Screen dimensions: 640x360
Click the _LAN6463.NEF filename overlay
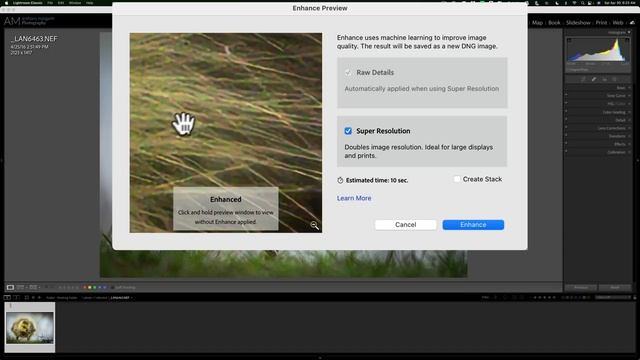pos(34,39)
